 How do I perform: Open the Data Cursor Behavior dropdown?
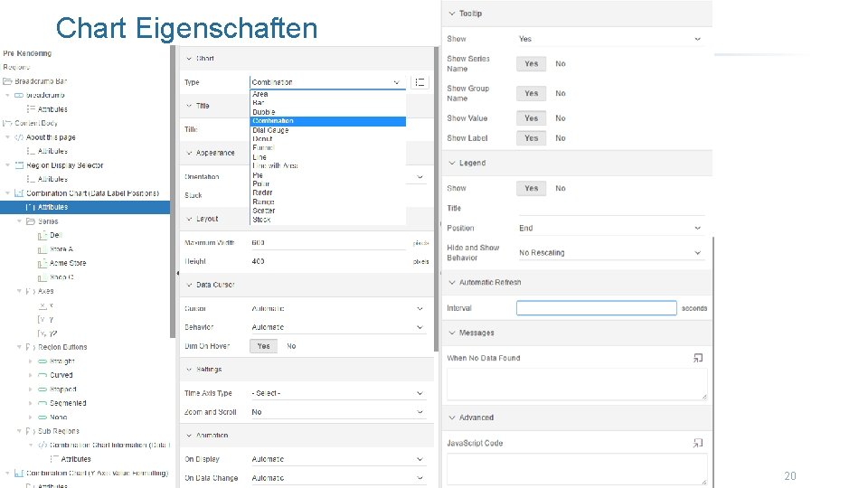337,327
